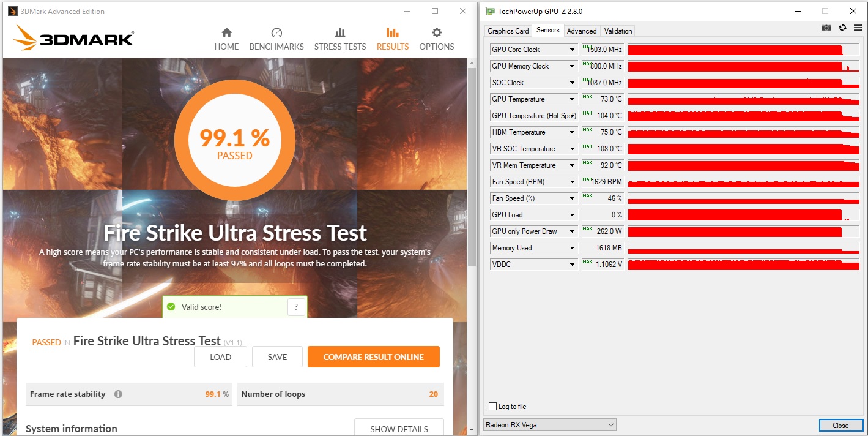
Task: Click the GPU only Power Draw 262.0 W value
Action: pos(603,231)
